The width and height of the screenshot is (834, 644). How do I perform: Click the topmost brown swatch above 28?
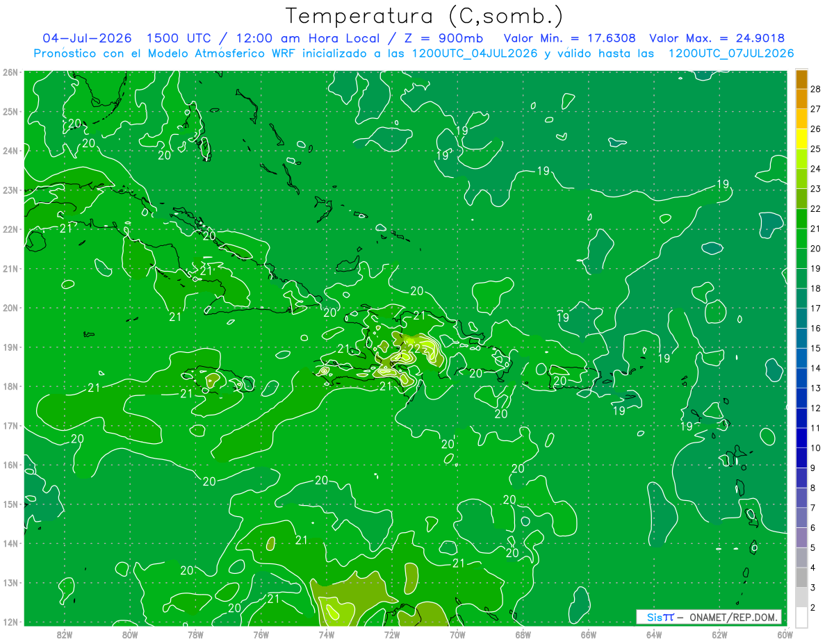[801, 79]
